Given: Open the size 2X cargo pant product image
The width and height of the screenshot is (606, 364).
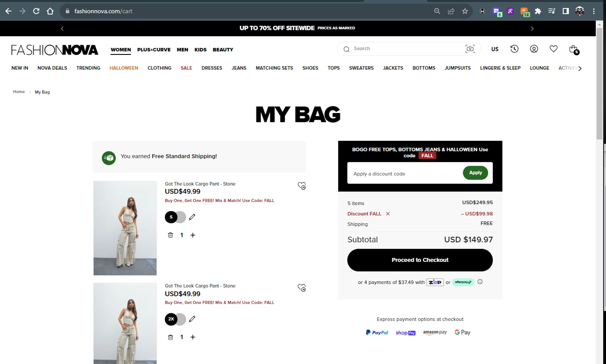Looking at the screenshot, I should pos(125,323).
